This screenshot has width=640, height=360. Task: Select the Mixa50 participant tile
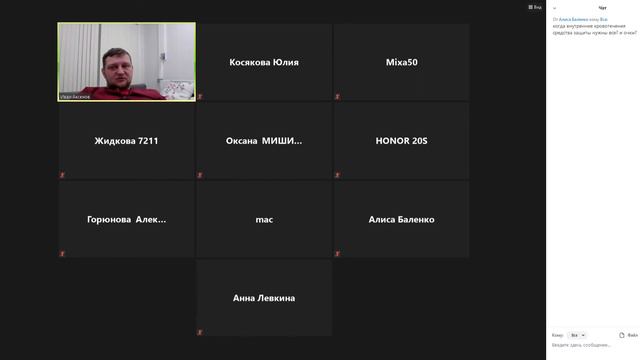tap(402, 62)
